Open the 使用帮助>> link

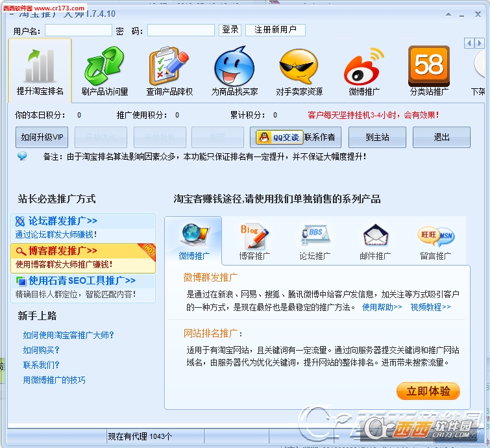382,307
